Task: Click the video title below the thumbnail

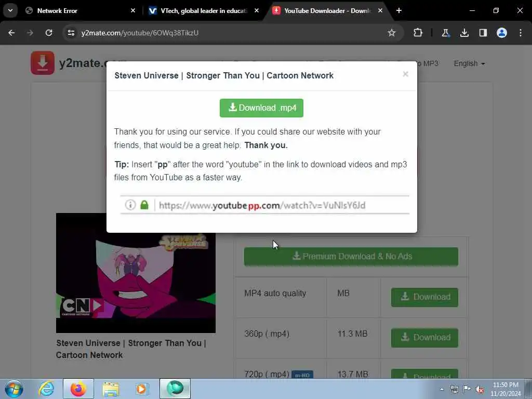Action: tap(131, 349)
